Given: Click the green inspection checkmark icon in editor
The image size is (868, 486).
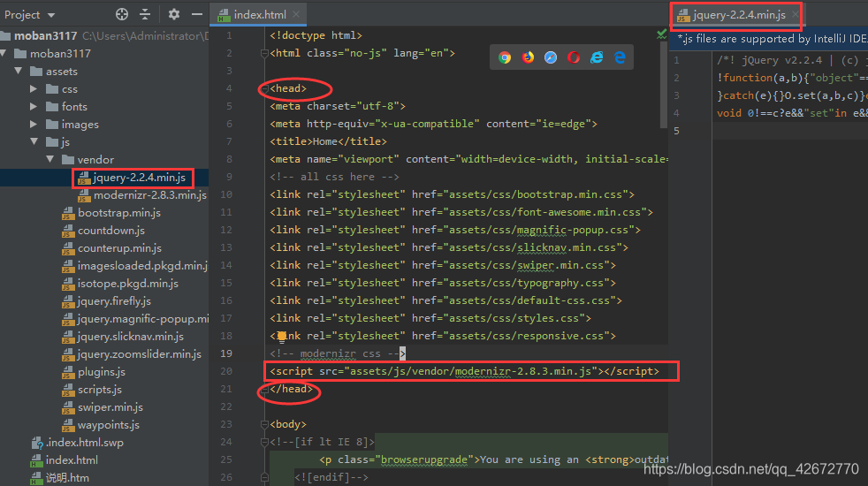Looking at the screenshot, I should coord(661,34).
